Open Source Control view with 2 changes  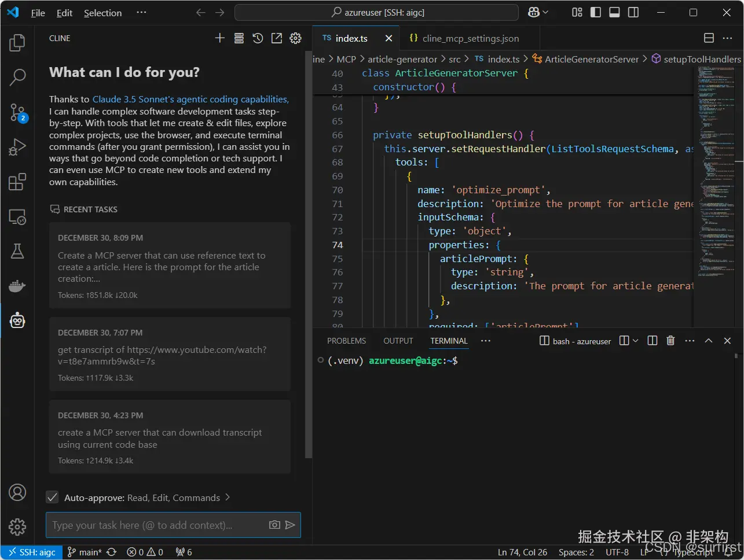(17, 112)
